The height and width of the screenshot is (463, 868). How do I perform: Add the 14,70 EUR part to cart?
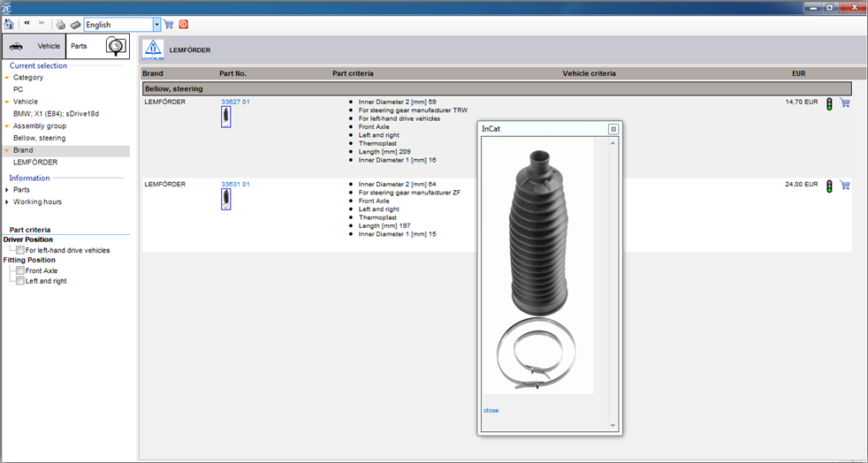pyautogui.click(x=845, y=102)
